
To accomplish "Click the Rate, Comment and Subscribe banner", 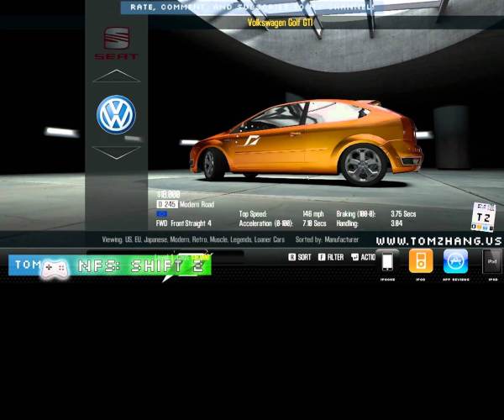I will click(x=252, y=7).
